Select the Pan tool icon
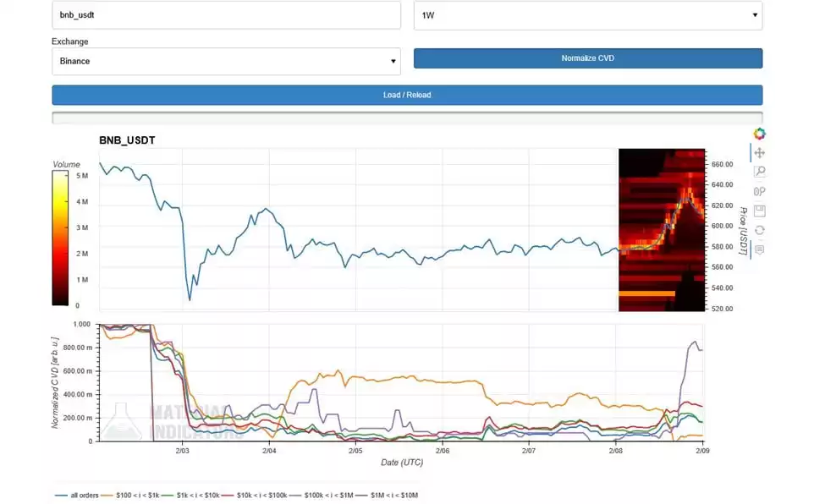Image resolution: width=825 pixels, height=504 pixels. tap(759, 153)
